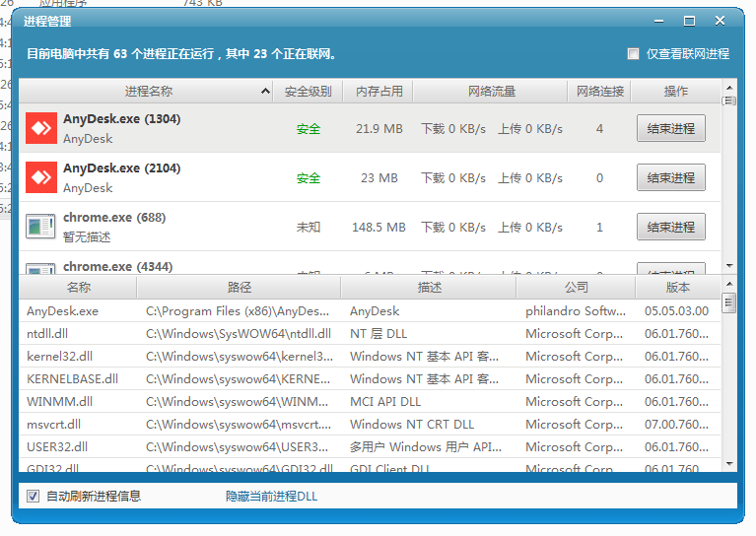
Task: Click memory value 148.5 MB
Action: point(378,227)
